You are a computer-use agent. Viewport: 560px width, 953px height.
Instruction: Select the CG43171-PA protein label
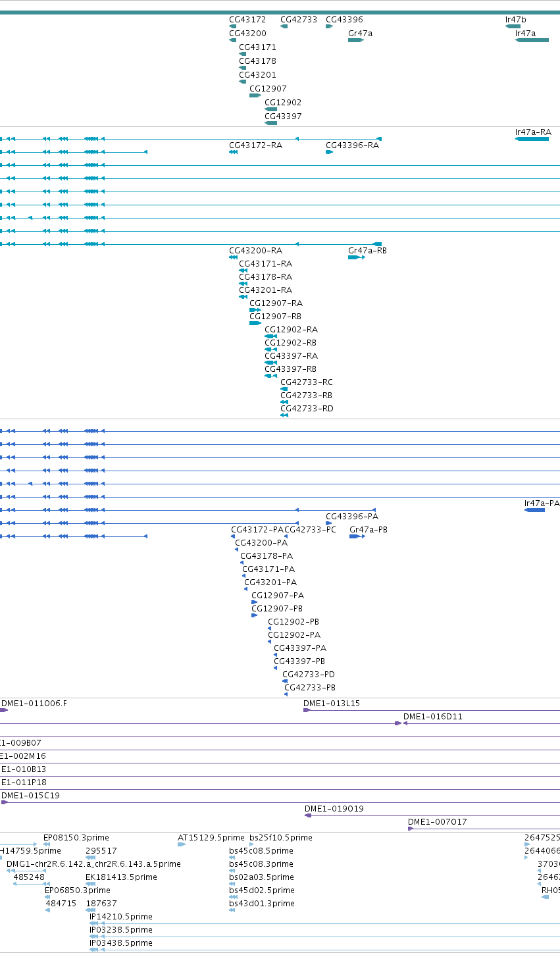268,569
